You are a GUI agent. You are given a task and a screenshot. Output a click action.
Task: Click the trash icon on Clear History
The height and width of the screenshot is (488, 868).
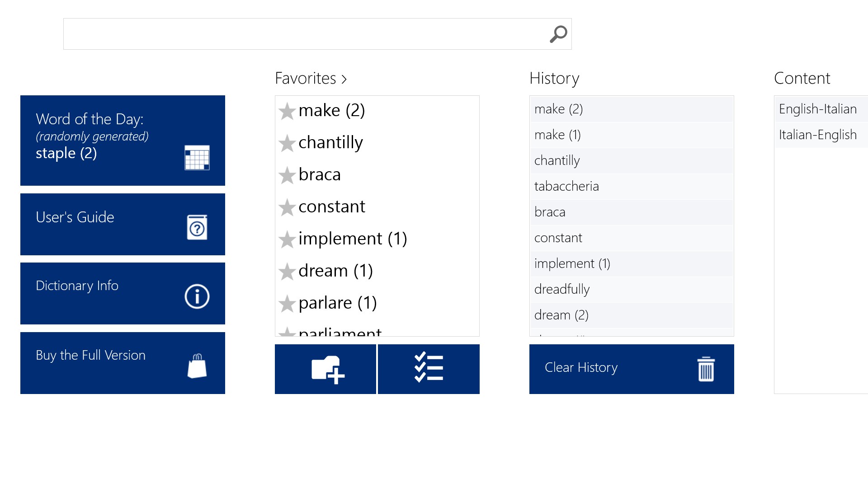coord(705,369)
